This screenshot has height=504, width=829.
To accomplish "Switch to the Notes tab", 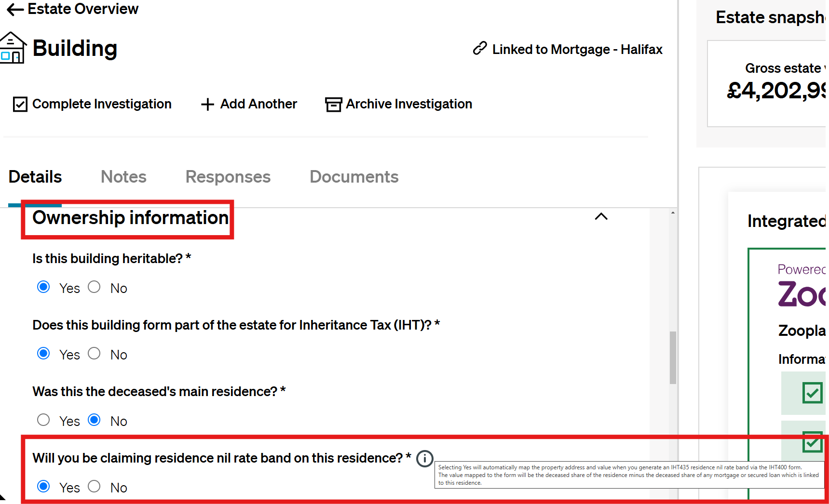I will point(123,177).
